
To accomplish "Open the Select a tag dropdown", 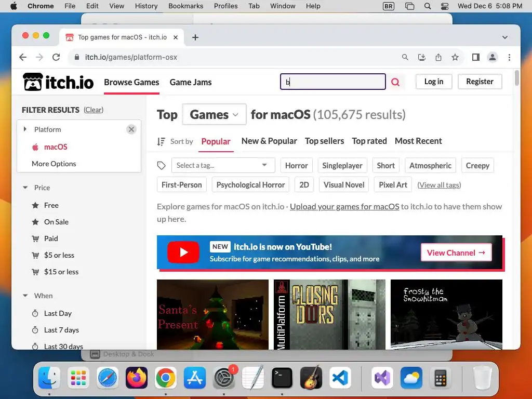I will [223, 166].
